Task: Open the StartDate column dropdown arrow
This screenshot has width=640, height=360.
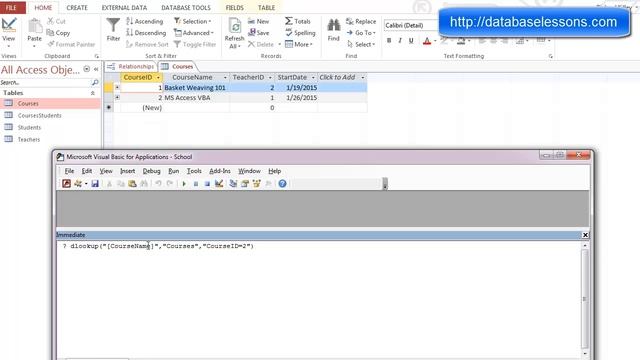Action: click(313, 78)
